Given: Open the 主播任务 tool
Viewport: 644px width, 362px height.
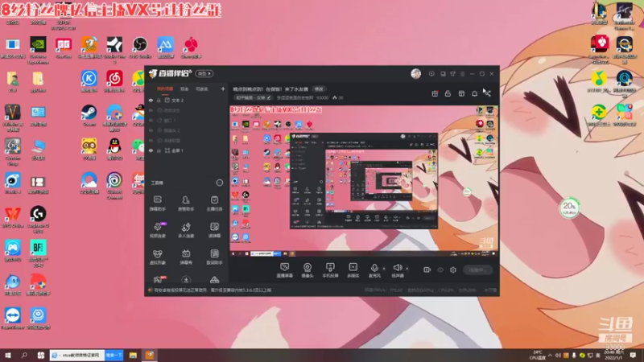Looking at the screenshot, I should coord(214,204).
